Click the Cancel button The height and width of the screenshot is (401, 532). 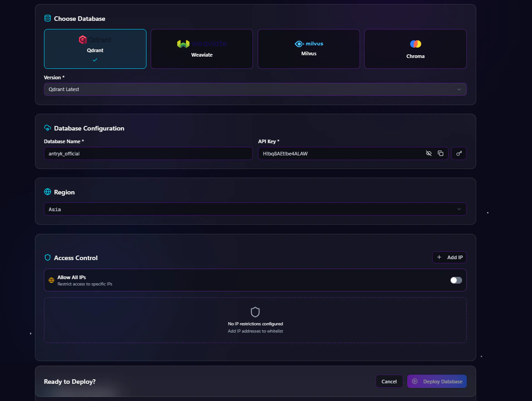point(389,382)
